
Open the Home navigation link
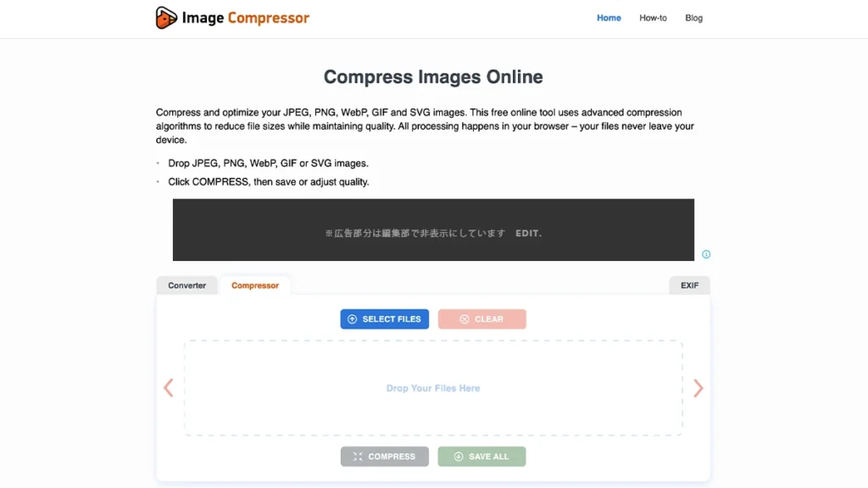coord(609,19)
